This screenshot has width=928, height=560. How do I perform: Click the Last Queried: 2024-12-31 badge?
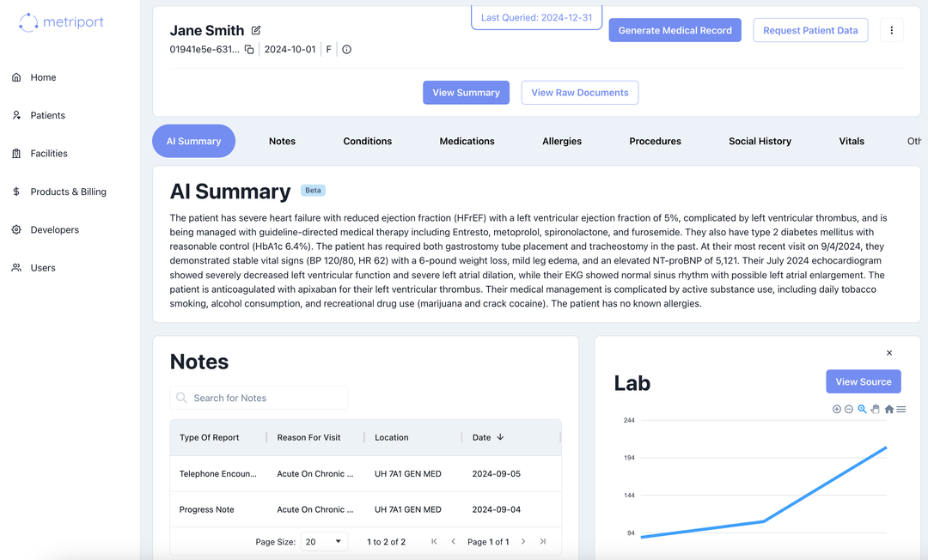point(536,18)
